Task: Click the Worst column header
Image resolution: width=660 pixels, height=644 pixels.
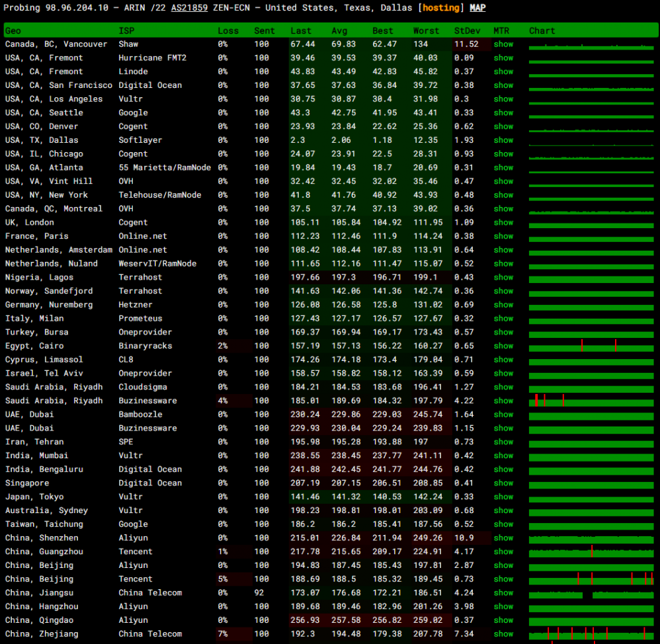Action: (x=426, y=30)
